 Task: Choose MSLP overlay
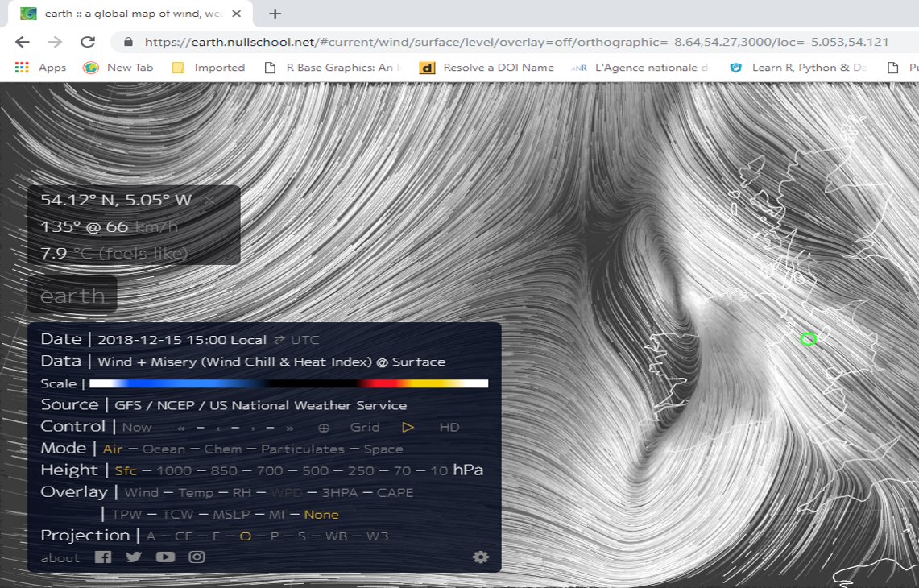point(231,515)
